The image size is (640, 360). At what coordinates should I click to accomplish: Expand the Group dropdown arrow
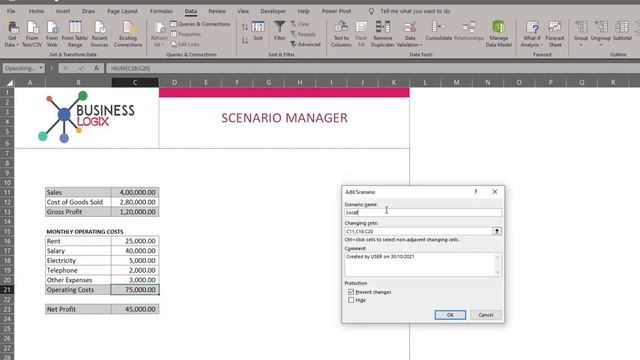click(581, 44)
